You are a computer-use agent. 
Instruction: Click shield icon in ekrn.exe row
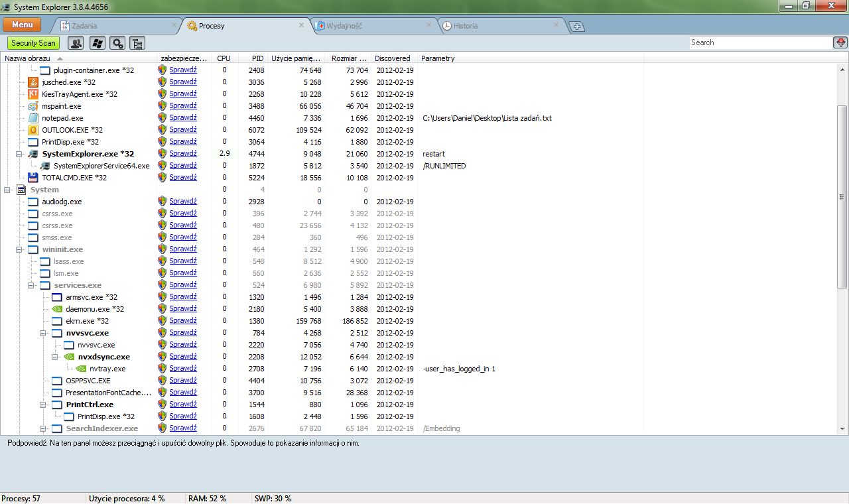[x=162, y=320]
